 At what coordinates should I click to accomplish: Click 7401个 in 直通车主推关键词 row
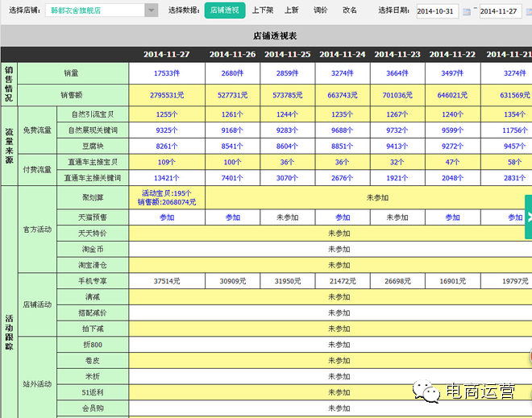pyautogui.click(x=232, y=178)
